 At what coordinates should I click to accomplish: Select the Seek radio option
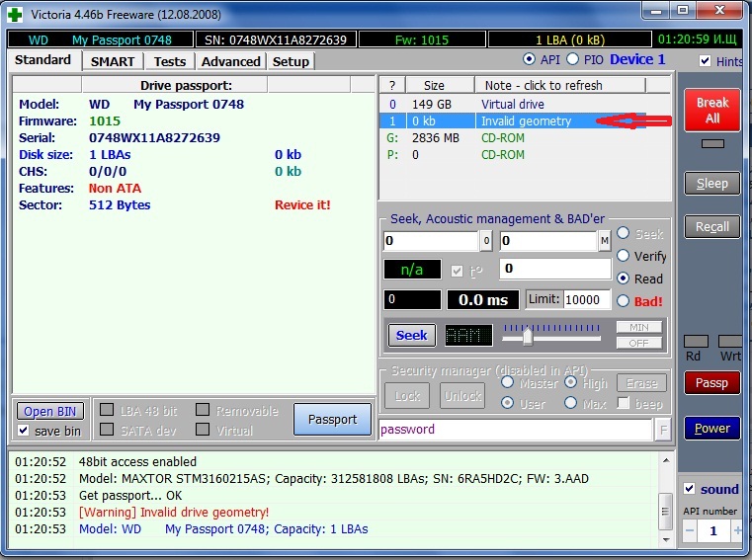(x=623, y=233)
